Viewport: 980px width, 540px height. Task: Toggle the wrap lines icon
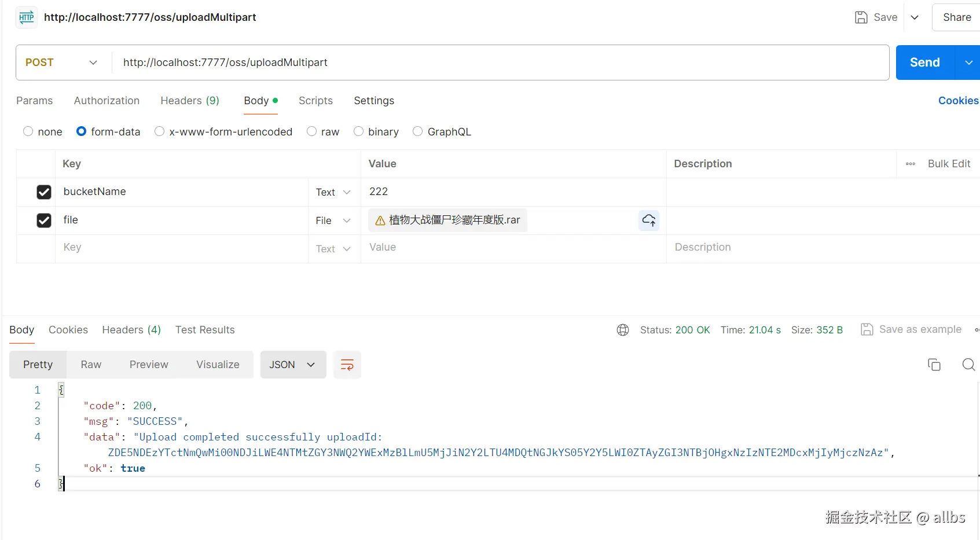[347, 365]
